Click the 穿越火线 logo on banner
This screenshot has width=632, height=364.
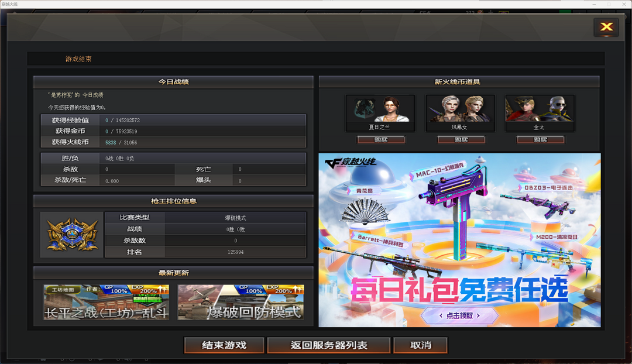click(351, 163)
